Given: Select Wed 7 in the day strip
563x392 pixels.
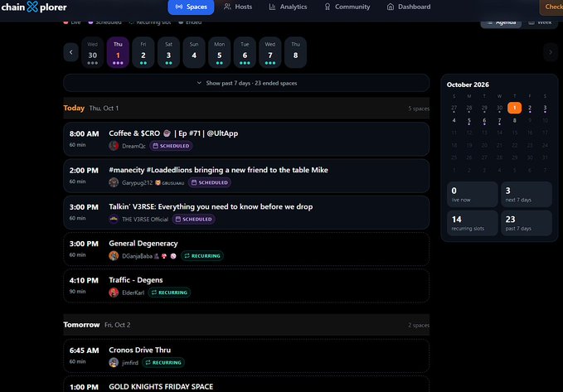Looking at the screenshot, I should (x=270, y=52).
